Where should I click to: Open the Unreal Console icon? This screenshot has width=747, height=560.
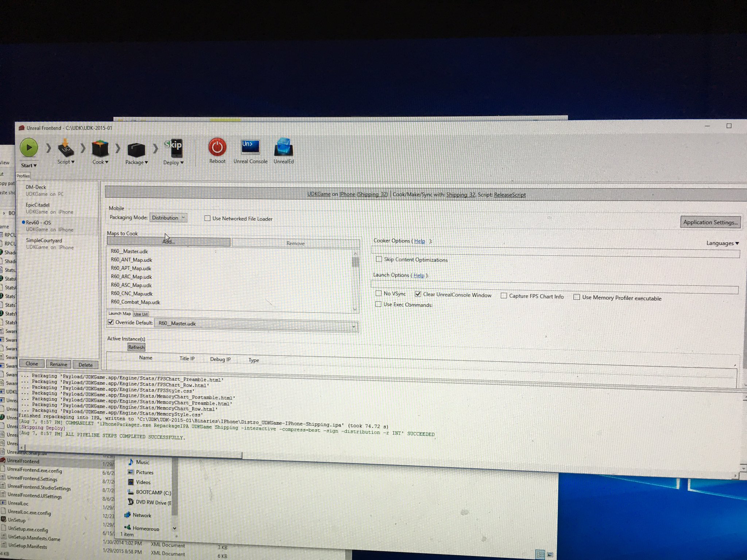[x=250, y=147]
